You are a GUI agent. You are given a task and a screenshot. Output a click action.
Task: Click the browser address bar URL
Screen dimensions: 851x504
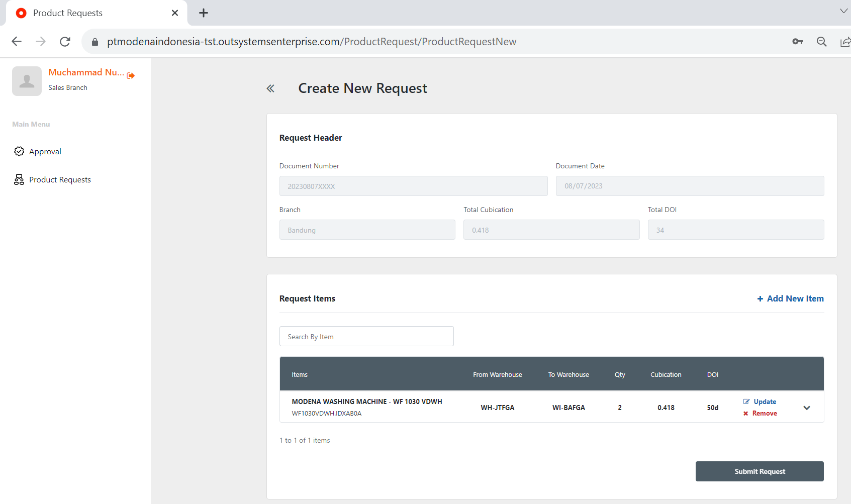click(312, 42)
